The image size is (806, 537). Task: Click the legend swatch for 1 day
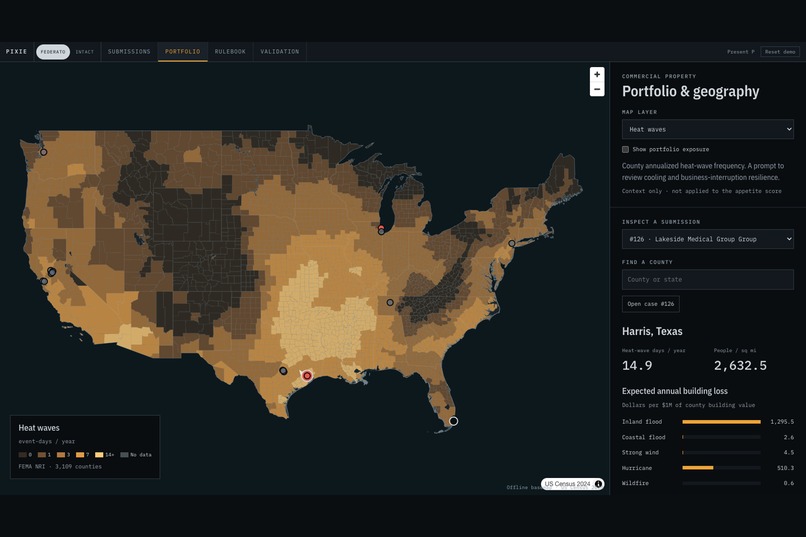pyautogui.click(x=42, y=455)
